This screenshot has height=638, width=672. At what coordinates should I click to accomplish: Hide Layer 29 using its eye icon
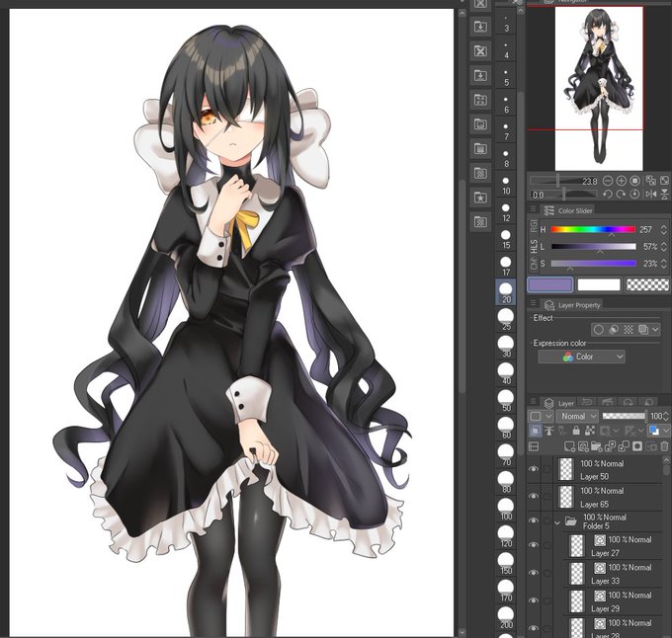(x=534, y=600)
